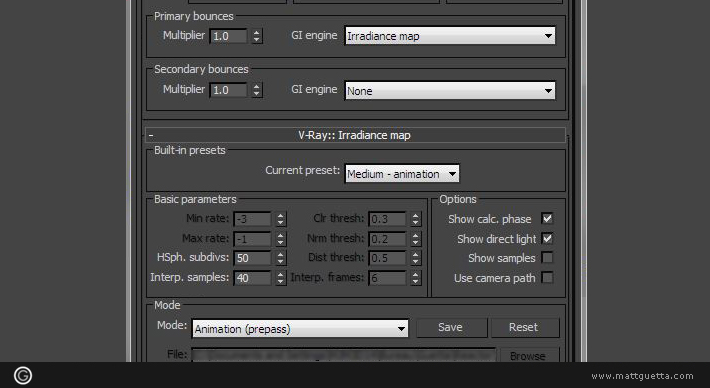Click the Dist thresh value field

click(x=387, y=258)
